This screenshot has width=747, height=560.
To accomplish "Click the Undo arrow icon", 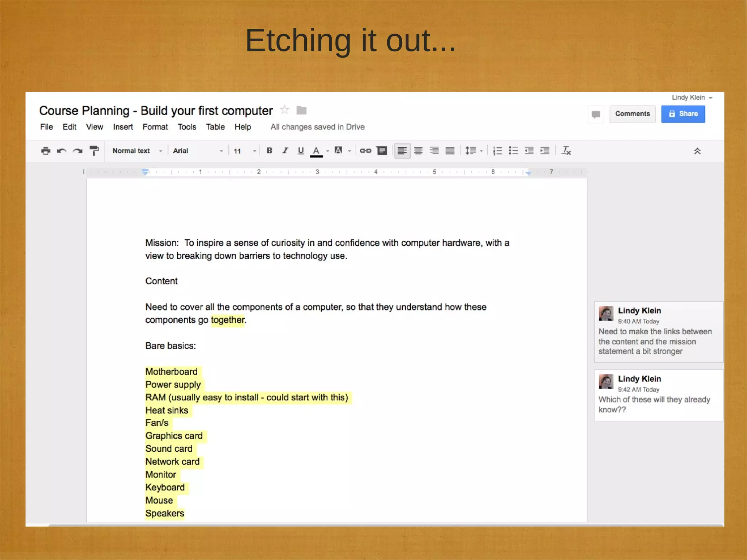I will (61, 151).
